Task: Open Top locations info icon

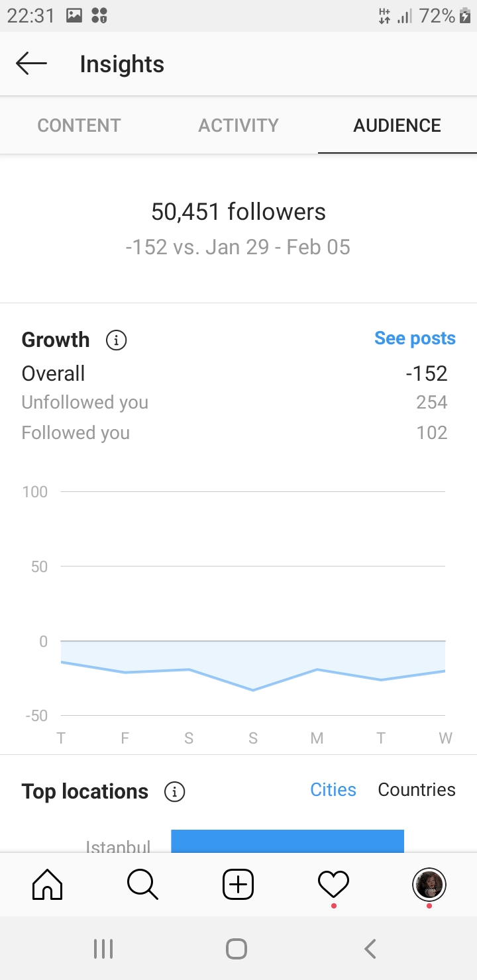Action: point(175,791)
